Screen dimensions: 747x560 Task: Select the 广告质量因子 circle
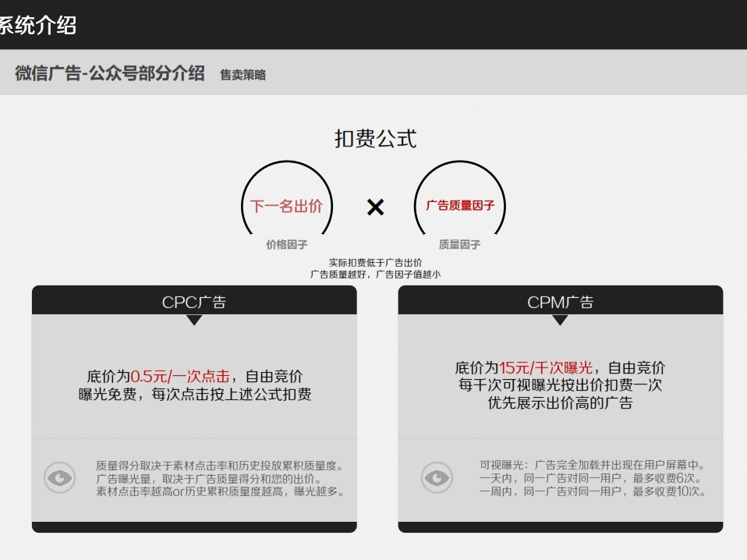tap(460, 206)
